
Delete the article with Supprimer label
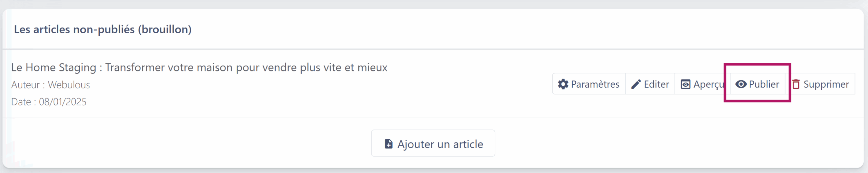pos(826,84)
